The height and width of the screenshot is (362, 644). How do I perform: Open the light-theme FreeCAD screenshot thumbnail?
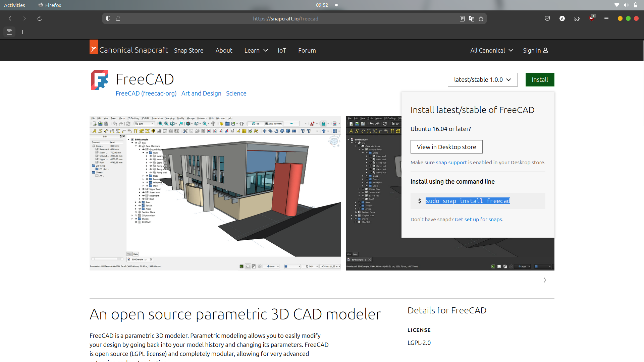pyautogui.click(x=215, y=193)
